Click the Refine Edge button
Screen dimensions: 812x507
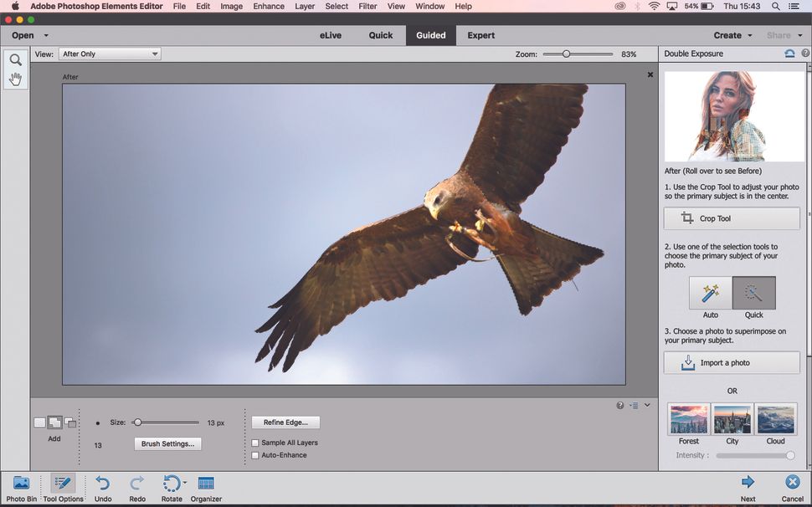[285, 422]
